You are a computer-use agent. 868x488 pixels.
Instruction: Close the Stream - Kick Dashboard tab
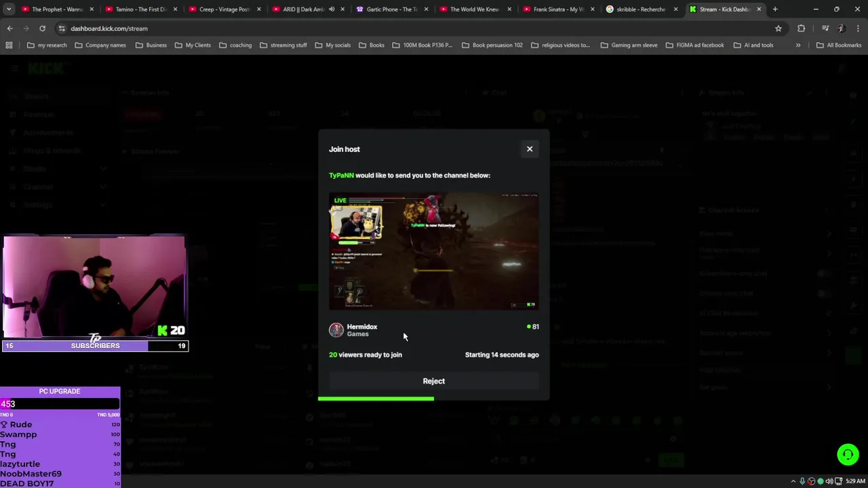click(759, 9)
